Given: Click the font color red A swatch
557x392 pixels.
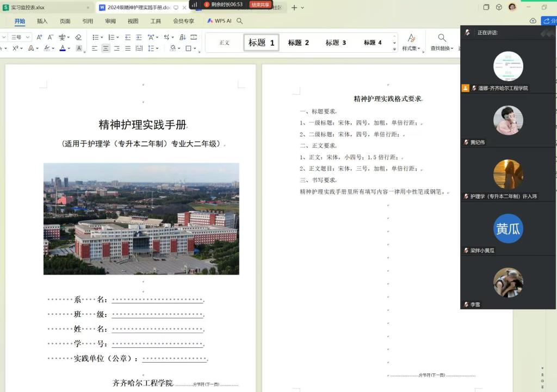Looking at the screenshot, I should (x=62, y=48).
